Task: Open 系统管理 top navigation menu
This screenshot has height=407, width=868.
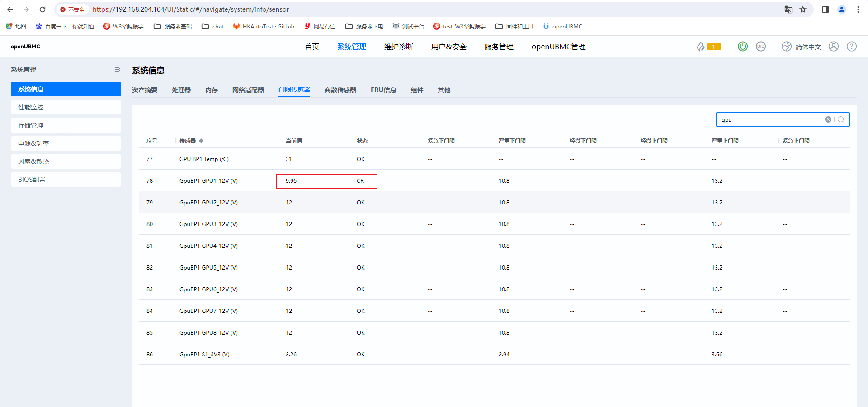Action: (352, 47)
